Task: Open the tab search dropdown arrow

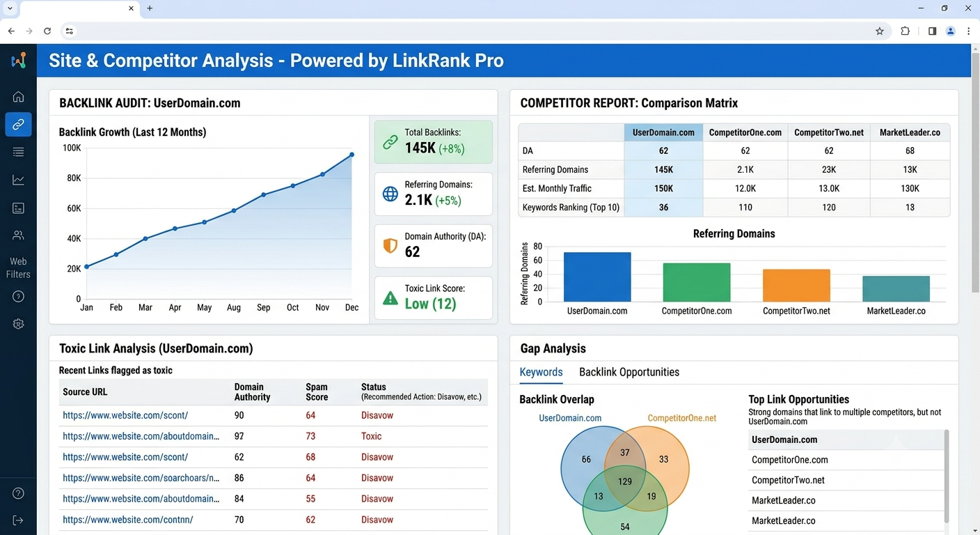Action: (10, 8)
